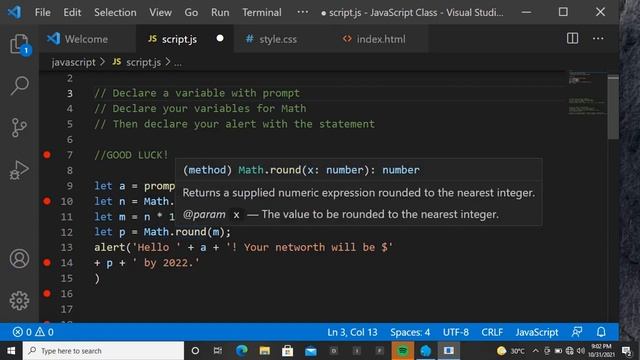
Task: Open the Run menu
Action: pos(220,12)
